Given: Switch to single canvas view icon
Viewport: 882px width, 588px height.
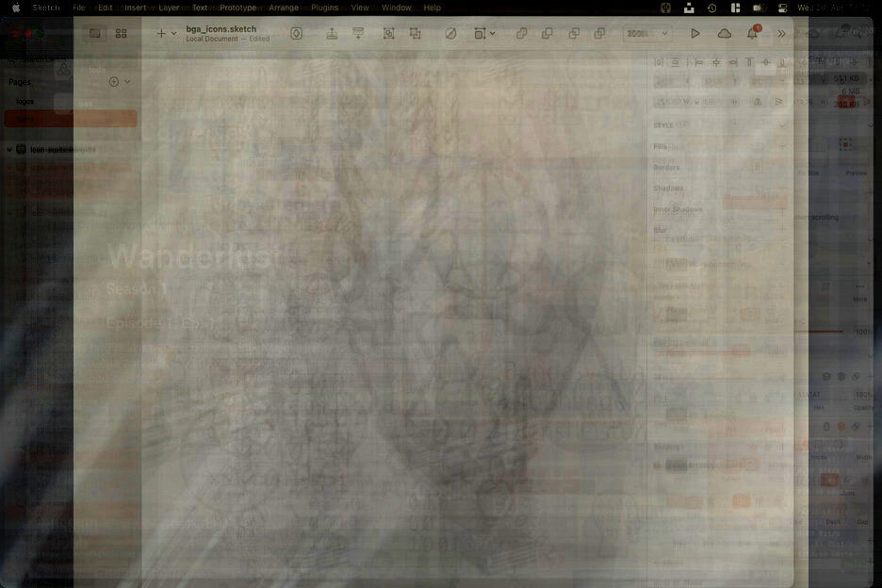Looking at the screenshot, I should click(95, 34).
